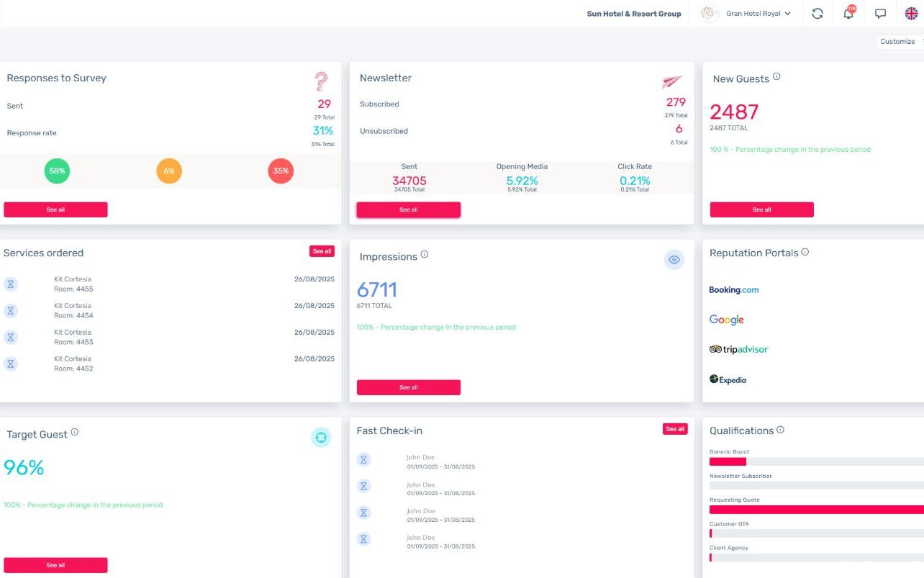Click the Impressions eye icon

pos(674,260)
